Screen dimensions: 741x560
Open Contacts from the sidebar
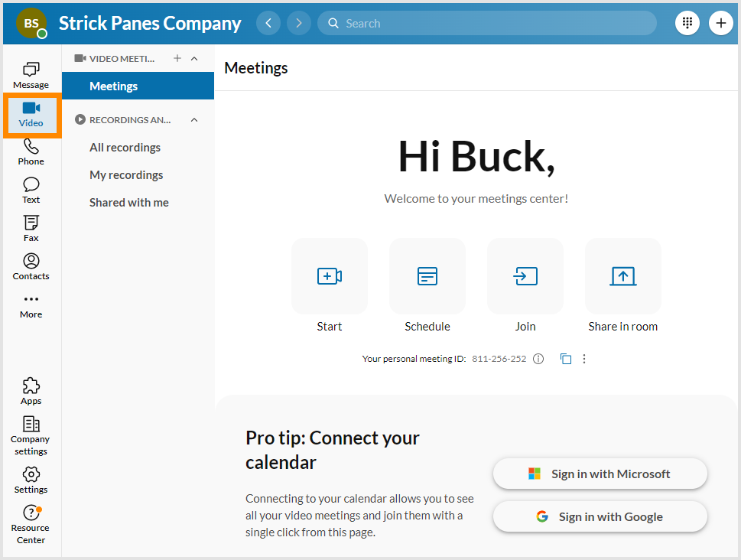coord(31,265)
